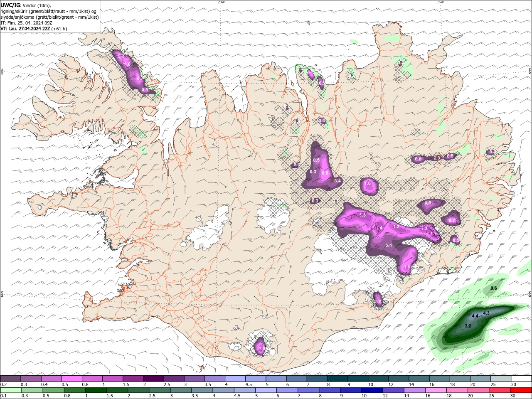This screenshot has width=532, height=399.
Task: Select the top-row legend swatch starting at 1.5
Action: pos(133,379)
